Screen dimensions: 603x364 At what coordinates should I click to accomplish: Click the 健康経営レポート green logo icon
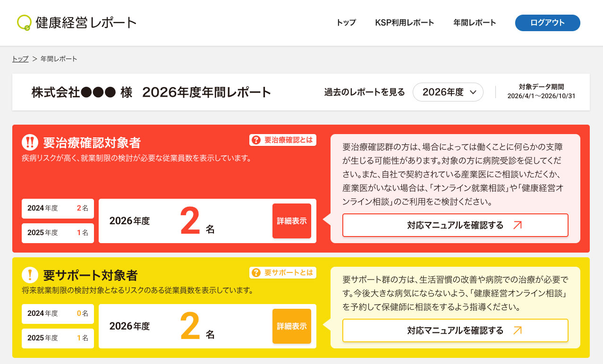tap(24, 22)
